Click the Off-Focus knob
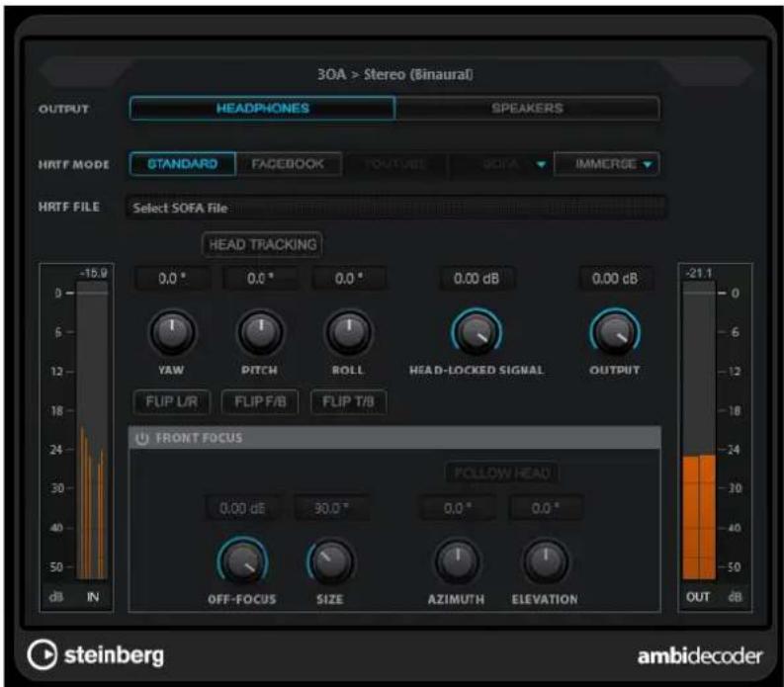Image resolution: width=784 pixels, height=687 pixels. click(242, 562)
